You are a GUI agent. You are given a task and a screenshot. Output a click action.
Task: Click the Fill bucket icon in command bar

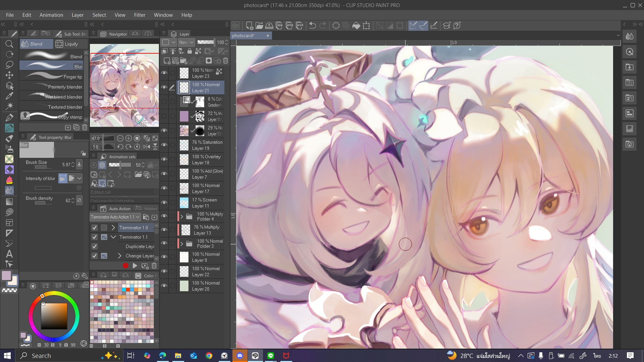tap(356, 25)
